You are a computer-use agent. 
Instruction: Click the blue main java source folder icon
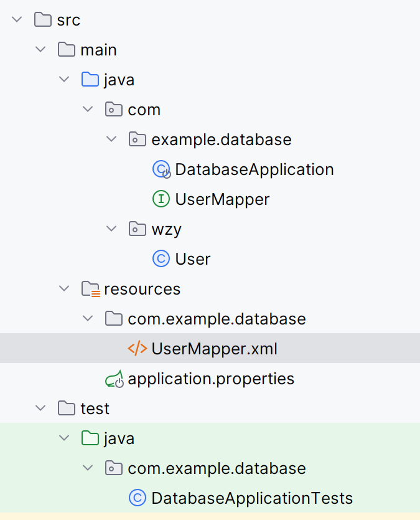pyautogui.click(x=90, y=80)
